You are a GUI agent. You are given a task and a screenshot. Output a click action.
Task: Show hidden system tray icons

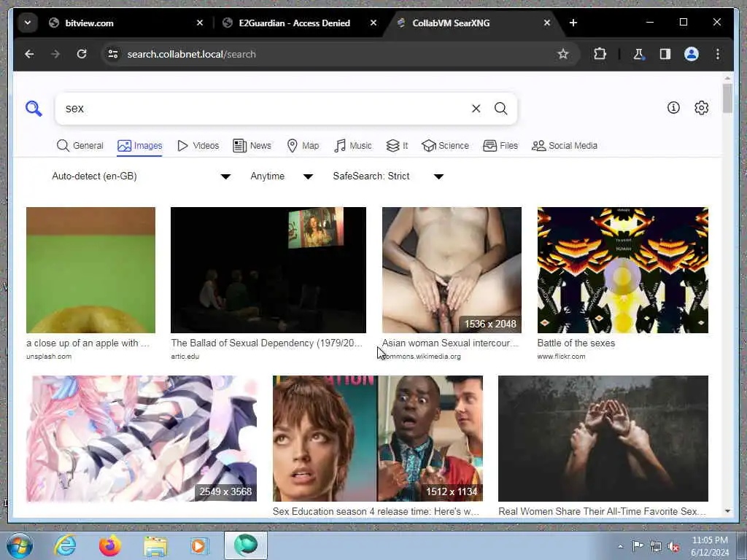pyautogui.click(x=620, y=546)
